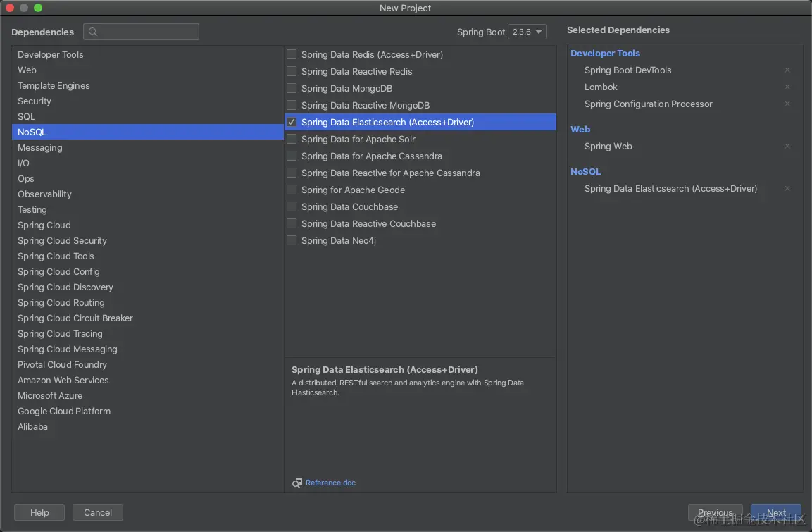The height and width of the screenshot is (532, 812).
Task: Remove Spring Configuration Processor via X icon
Action: [787, 104]
